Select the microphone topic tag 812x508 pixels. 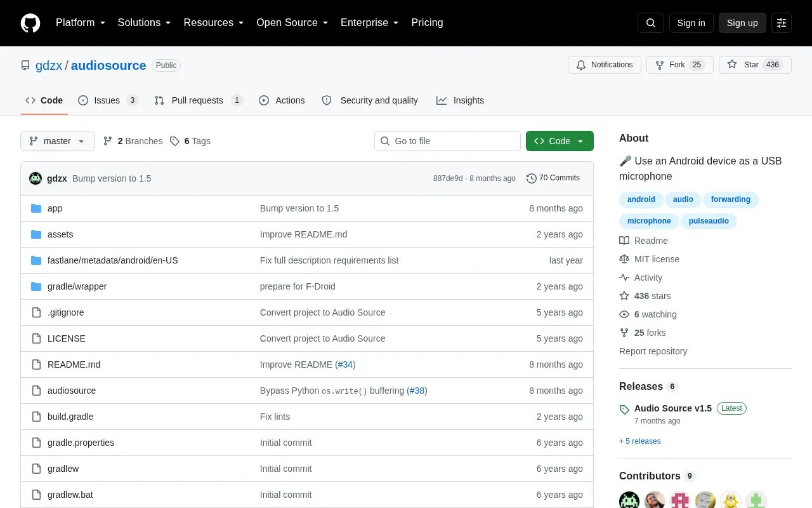(649, 221)
